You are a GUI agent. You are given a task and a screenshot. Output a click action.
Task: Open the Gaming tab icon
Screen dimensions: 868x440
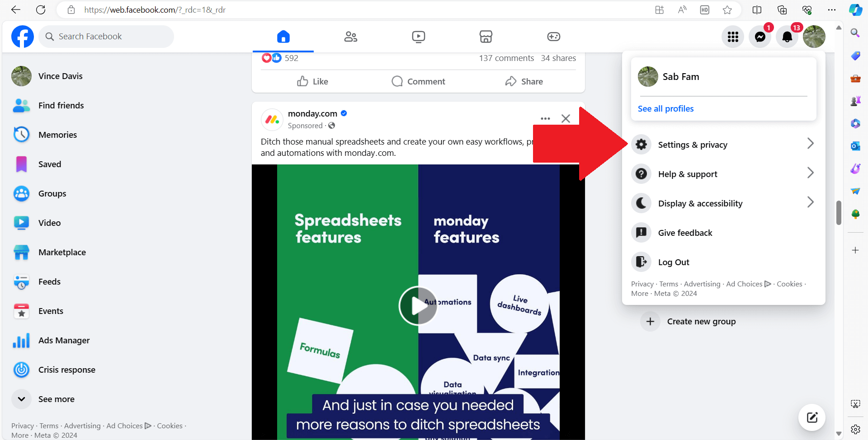pyautogui.click(x=554, y=37)
